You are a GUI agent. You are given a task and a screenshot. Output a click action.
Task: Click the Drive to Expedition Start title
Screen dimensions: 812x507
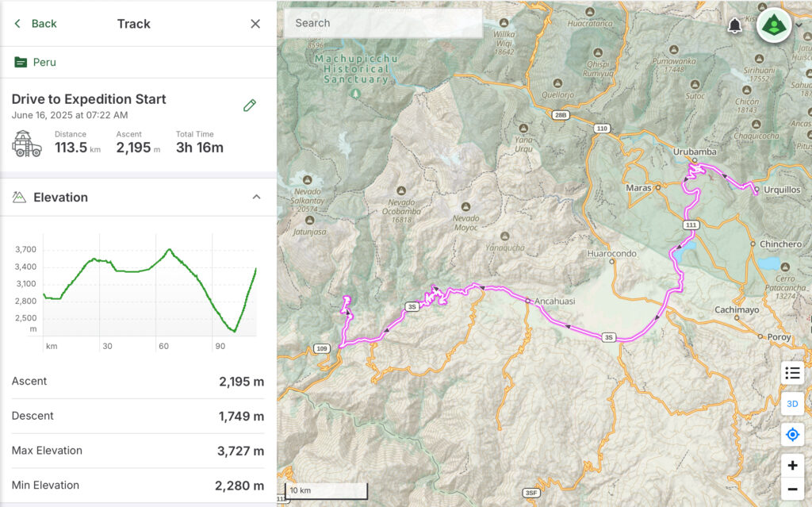[89, 99]
